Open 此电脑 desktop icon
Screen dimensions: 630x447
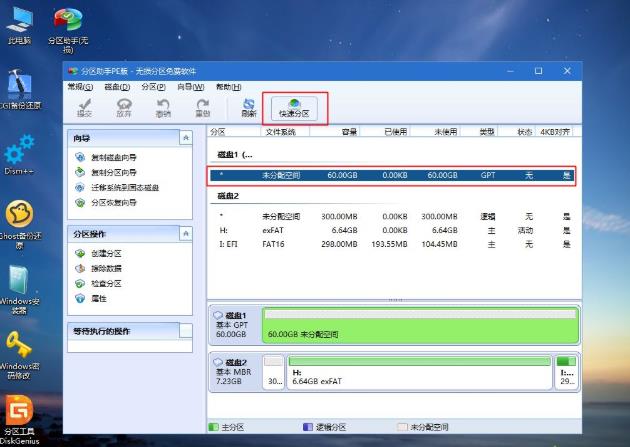click(19, 25)
